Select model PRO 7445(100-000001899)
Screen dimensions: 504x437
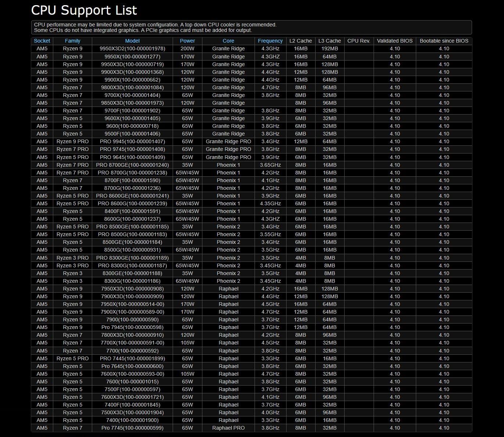pos(132,358)
